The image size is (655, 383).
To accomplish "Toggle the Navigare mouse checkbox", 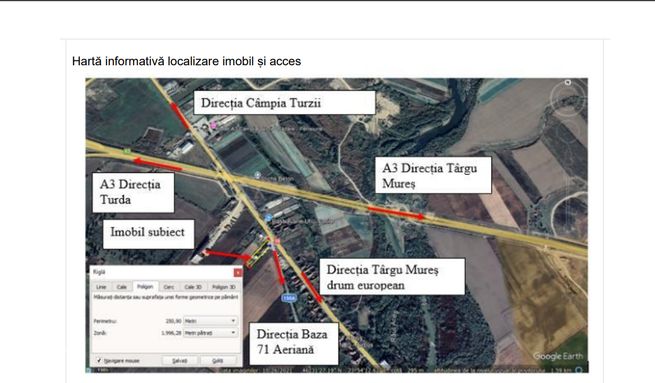I will pos(99,360).
